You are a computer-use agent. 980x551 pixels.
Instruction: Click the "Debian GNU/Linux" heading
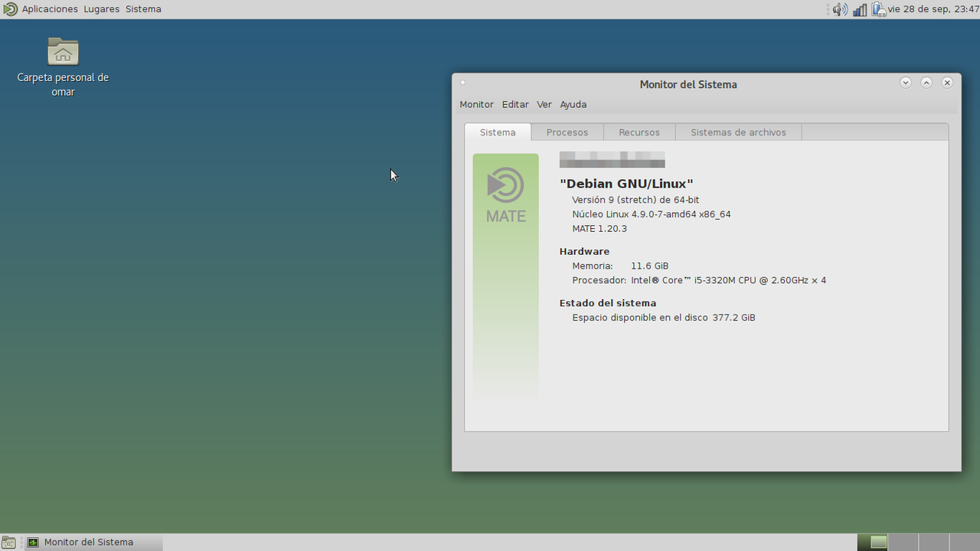click(626, 184)
